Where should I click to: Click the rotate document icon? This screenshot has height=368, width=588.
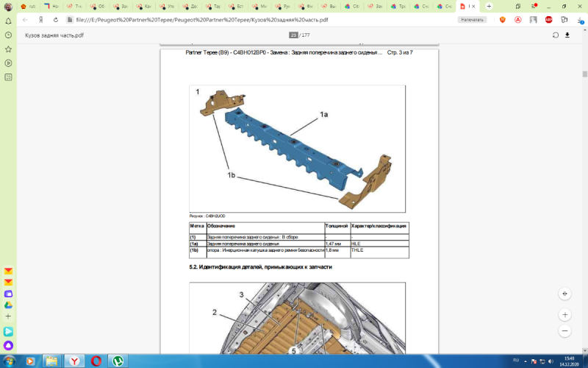pos(556,35)
